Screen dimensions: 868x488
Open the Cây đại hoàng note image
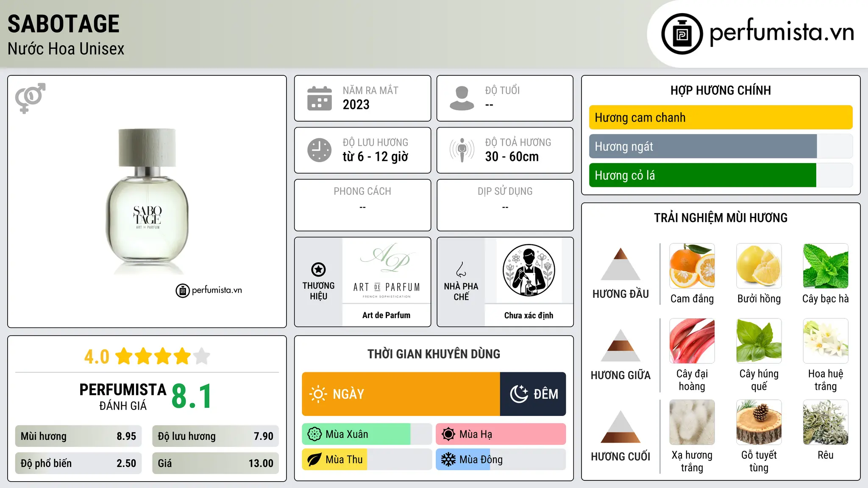(692, 341)
